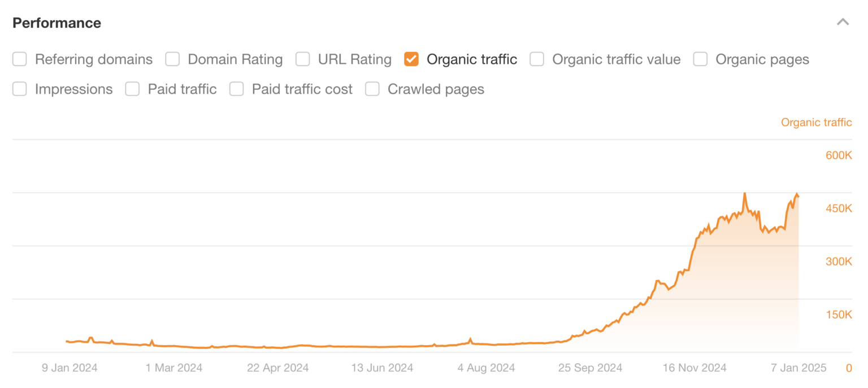Click the Performance section heading

[x=57, y=23]
